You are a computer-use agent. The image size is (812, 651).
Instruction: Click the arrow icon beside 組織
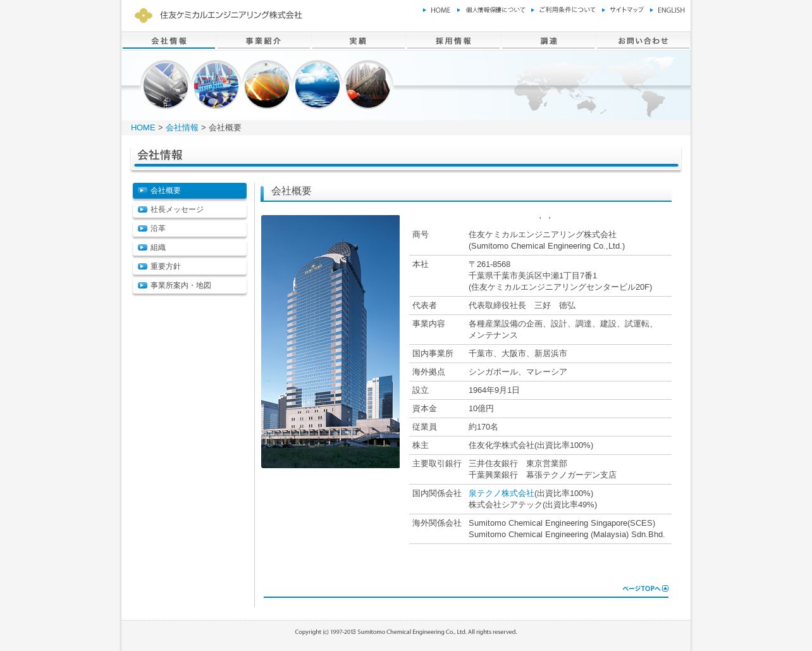point(142,247)
